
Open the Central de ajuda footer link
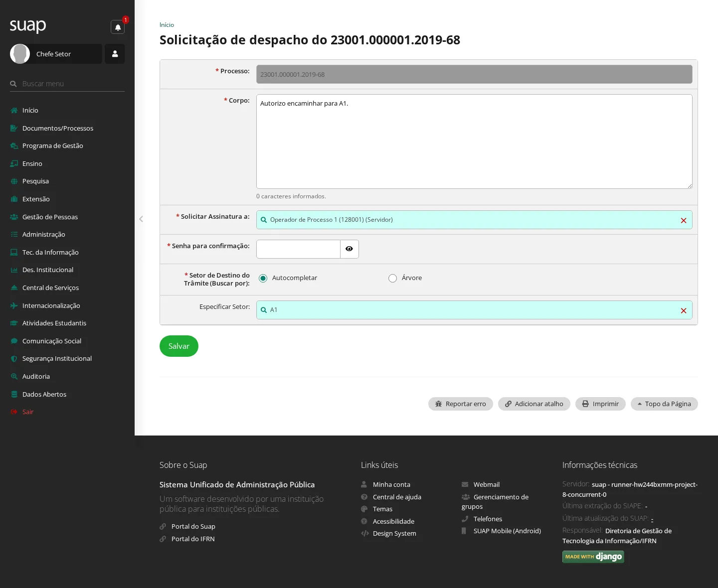point(397,497)
